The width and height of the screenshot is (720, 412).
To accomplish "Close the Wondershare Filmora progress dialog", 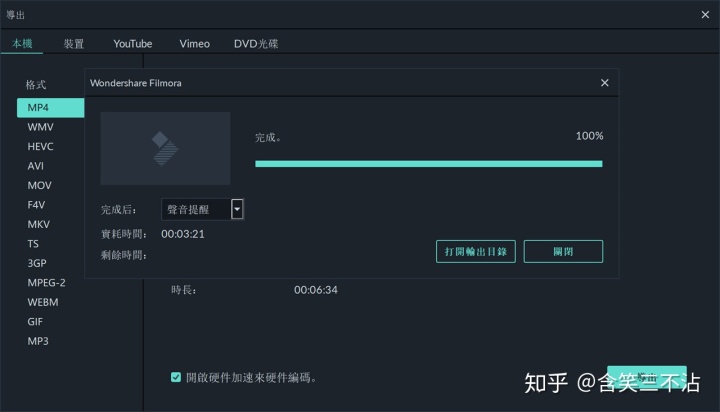I will point(604,83).
